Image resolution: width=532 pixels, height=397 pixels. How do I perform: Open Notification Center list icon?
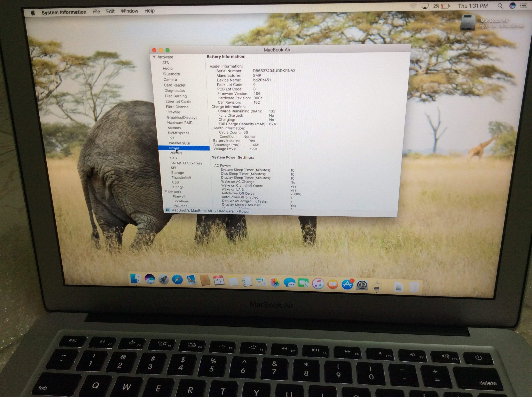(x=524, y=5)
